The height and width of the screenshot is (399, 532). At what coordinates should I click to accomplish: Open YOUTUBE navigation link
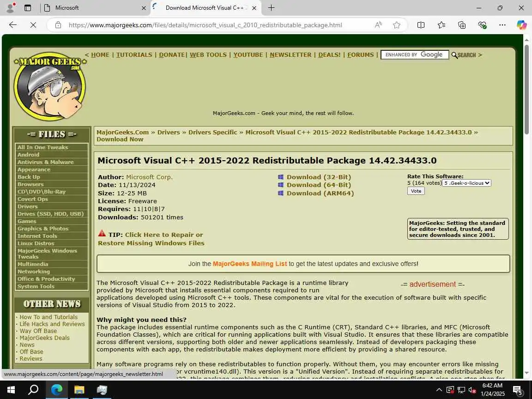248,54
